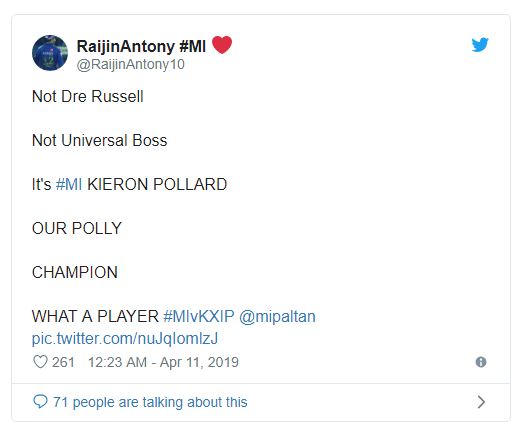Click the KIERON POLLARD text line
Image resolution: width=529 pixels, height=431 pixels.
157,184
